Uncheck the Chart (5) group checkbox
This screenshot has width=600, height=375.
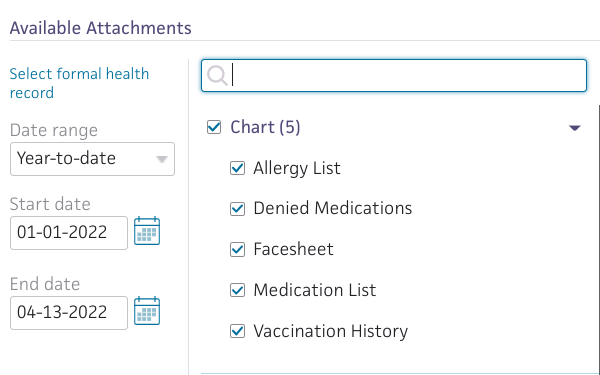coord(214,127)
